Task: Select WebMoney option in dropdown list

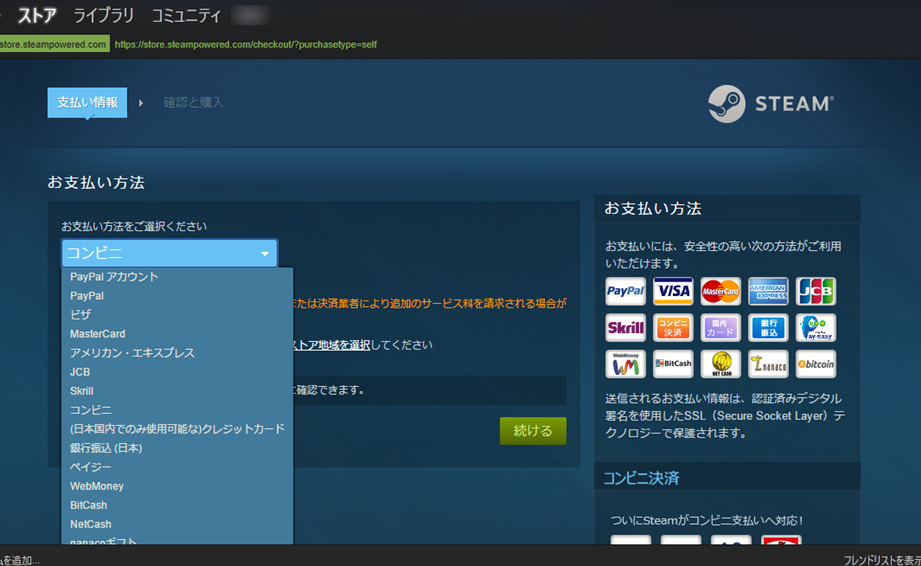Action: tap(97, 486)
